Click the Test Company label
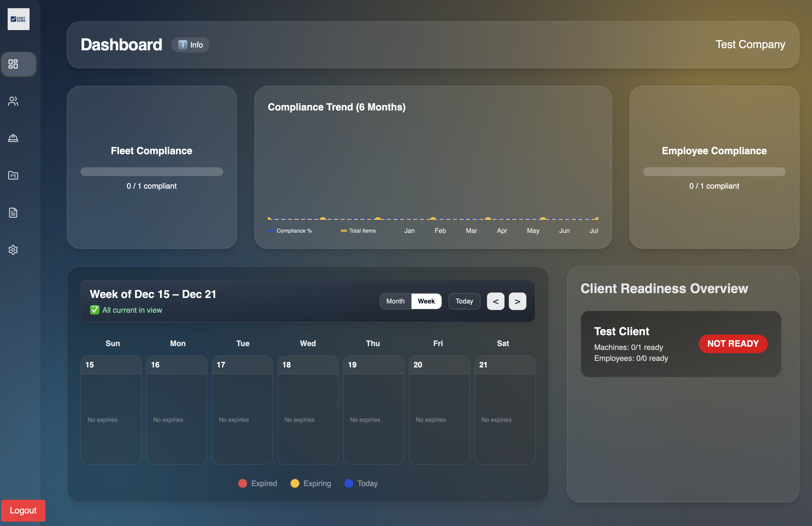 [x=750, y=44]
